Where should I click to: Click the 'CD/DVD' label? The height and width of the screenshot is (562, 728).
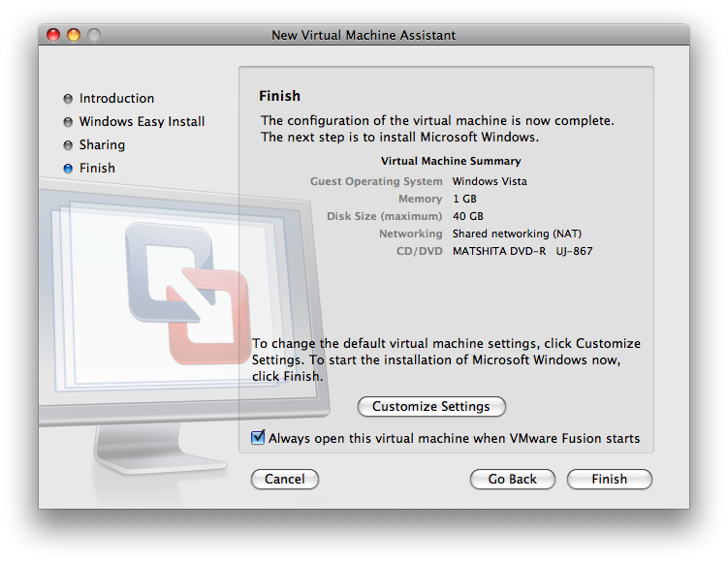pos(419,251)
